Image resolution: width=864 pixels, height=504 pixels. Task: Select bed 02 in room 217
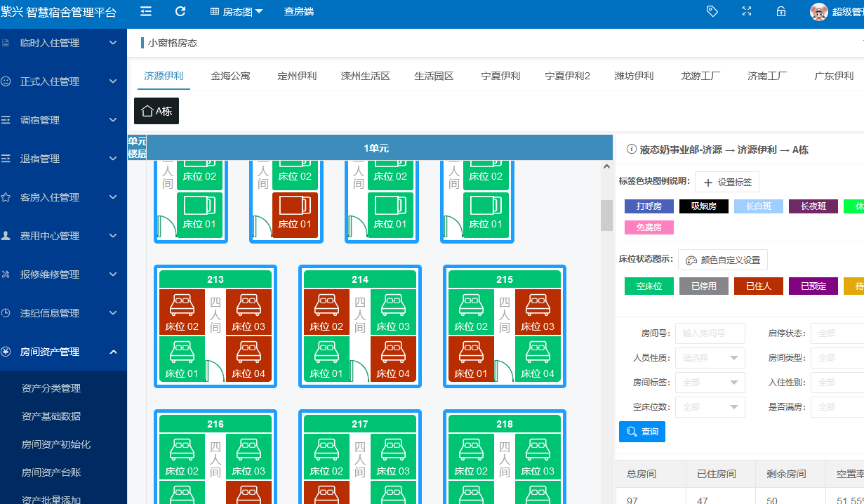(x=326, y=456)
